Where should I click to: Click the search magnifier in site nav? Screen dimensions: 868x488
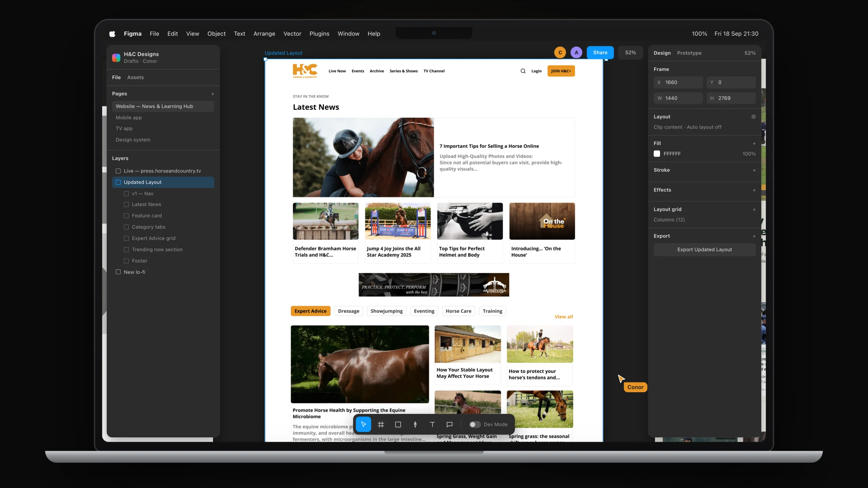click(523, 71)
